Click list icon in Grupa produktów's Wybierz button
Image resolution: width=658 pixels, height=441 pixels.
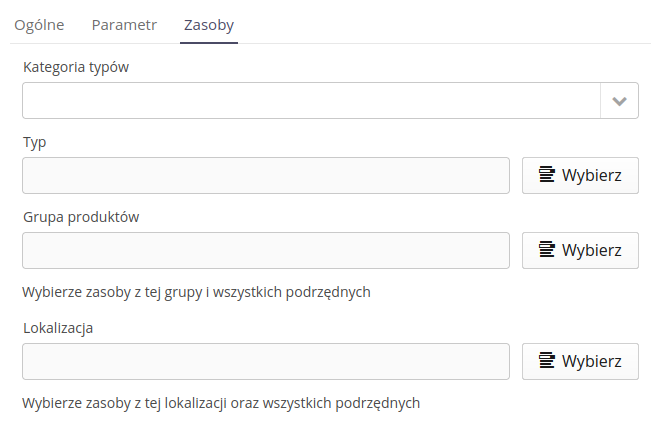pyautogui.click(x=547, y=249)
